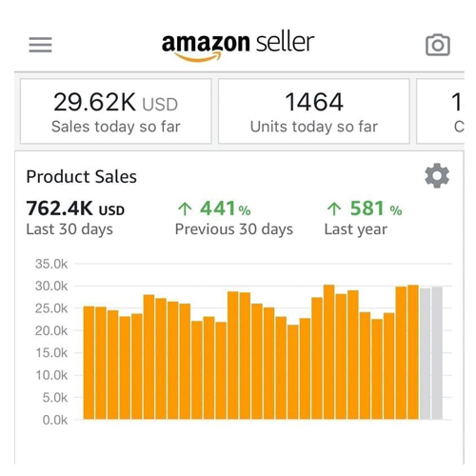Click the Product Sales heading
Viewport: 476px width, 476px height.
[x=82, y=177]
